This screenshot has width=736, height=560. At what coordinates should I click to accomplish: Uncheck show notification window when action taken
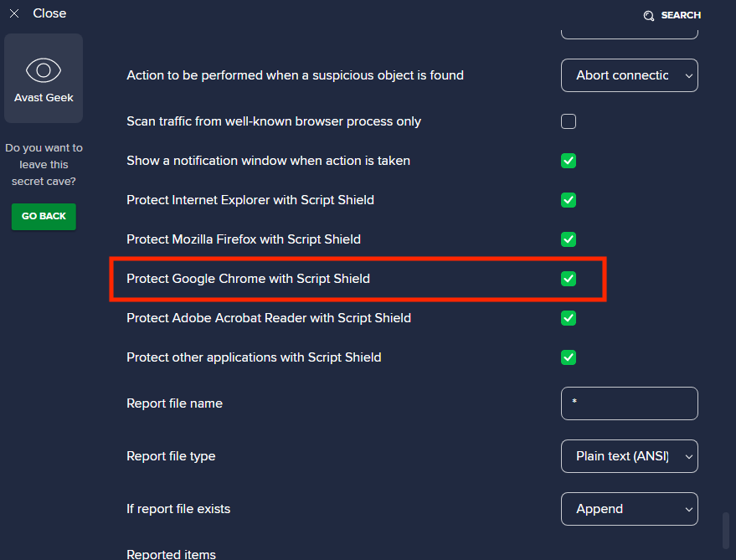[569, 161]
